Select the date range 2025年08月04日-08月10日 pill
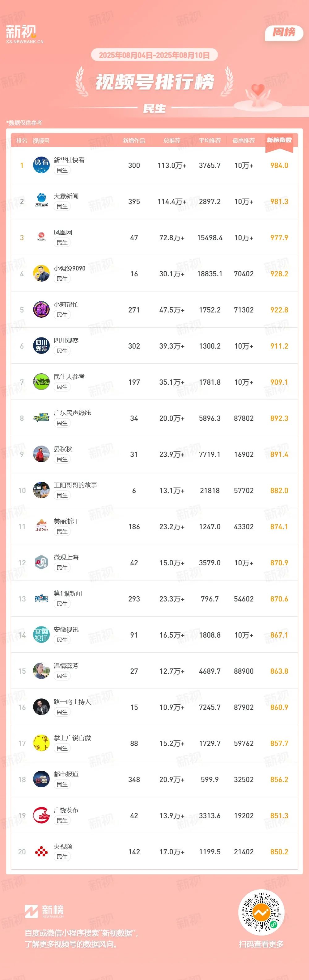Image resolution: width=309 pixels, height=980 pixels. pos(154,55)
